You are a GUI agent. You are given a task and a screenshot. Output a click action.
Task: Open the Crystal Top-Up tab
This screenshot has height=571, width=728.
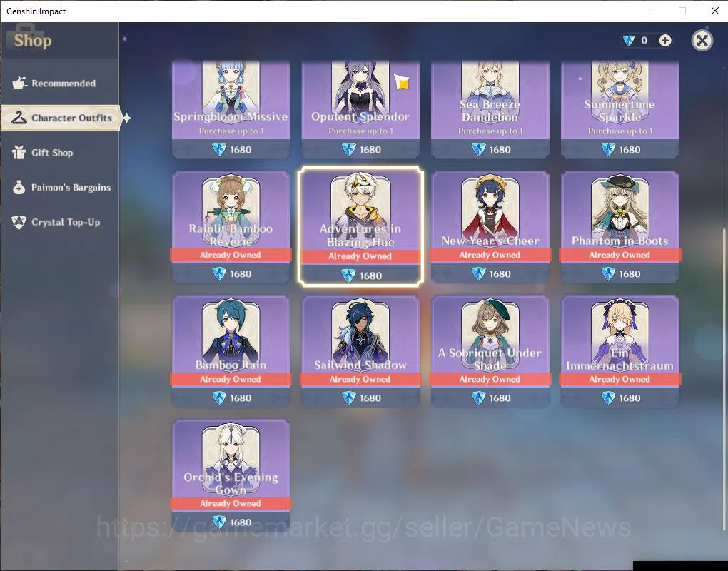pyautogui.click(x=59, y=223)
